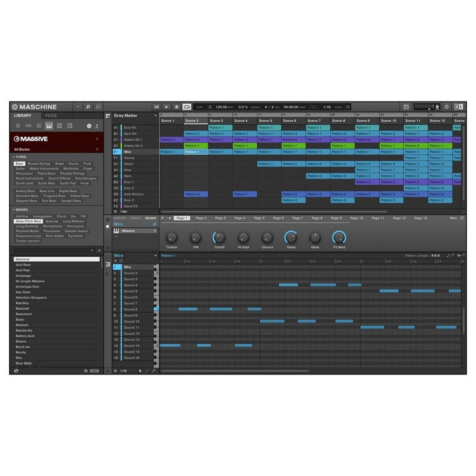Enable the Loop toggle in the transport
476x476 pixels.
pyautogui.click(x=187, y=107)
